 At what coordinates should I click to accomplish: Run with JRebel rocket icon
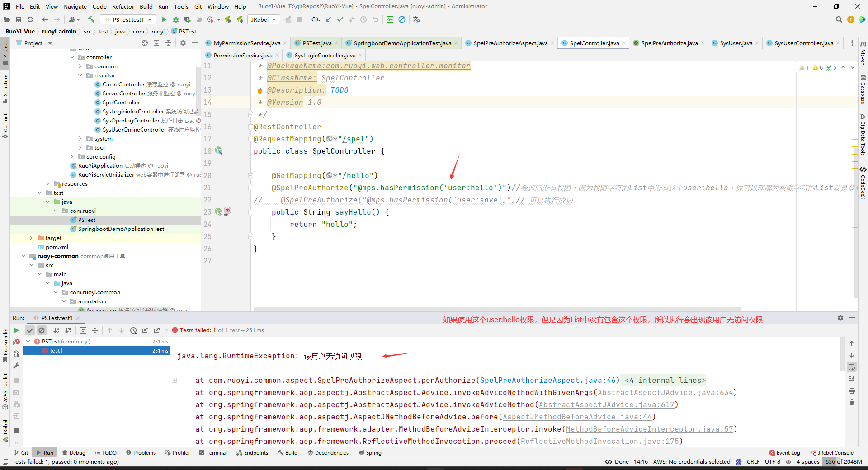[x=228, y=19]
